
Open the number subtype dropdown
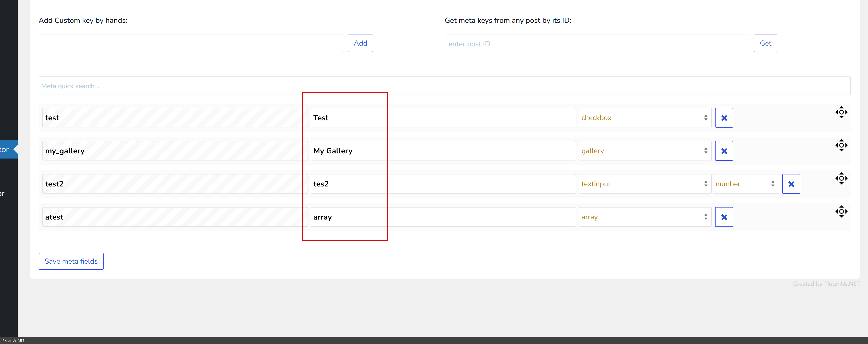(745, 184)
